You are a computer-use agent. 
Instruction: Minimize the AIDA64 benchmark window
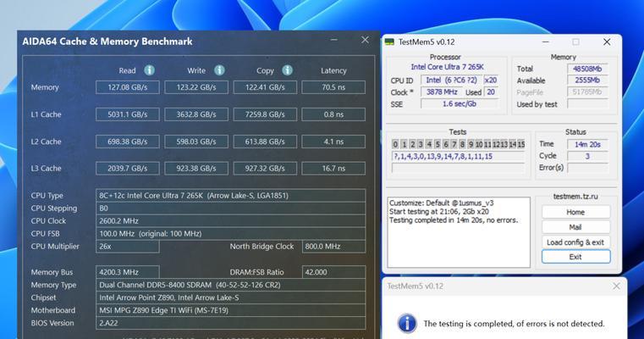click(x=334, y=40)
